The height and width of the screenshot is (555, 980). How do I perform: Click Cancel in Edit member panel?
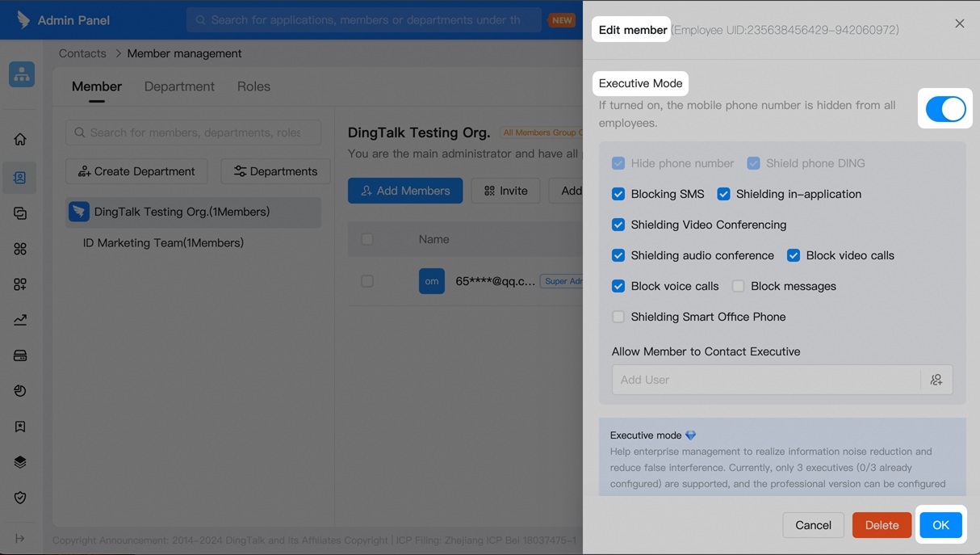[813, 525]
